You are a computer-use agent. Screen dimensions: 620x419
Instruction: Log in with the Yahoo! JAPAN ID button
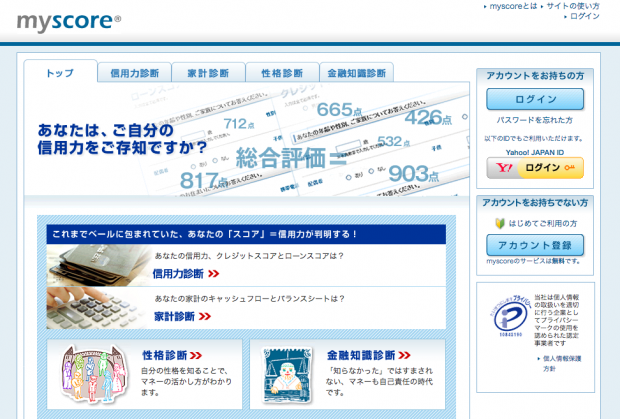point(535,168)
